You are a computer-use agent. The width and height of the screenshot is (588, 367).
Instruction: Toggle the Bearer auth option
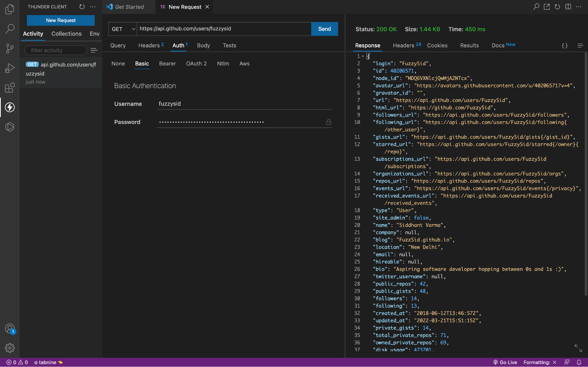tap(167, 63)
